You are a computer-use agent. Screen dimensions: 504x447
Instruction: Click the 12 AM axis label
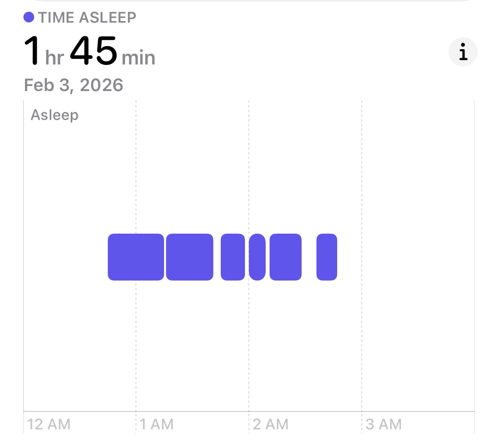[x=49, y=424]
